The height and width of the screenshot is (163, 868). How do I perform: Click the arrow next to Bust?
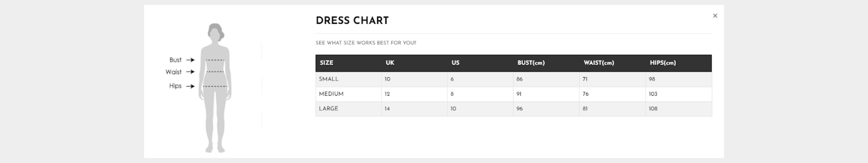(x=190, y=60)
